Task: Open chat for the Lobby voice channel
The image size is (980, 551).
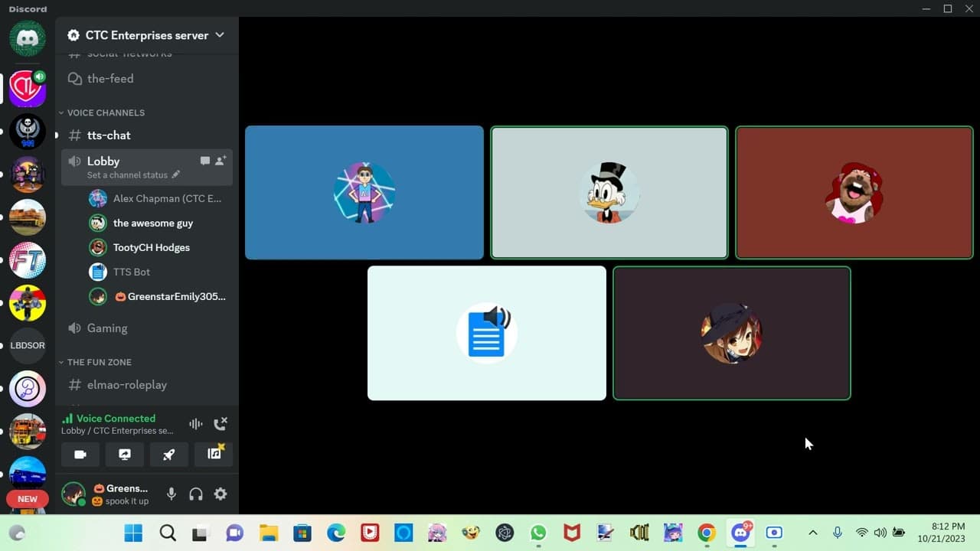Action: coord(204,161)
